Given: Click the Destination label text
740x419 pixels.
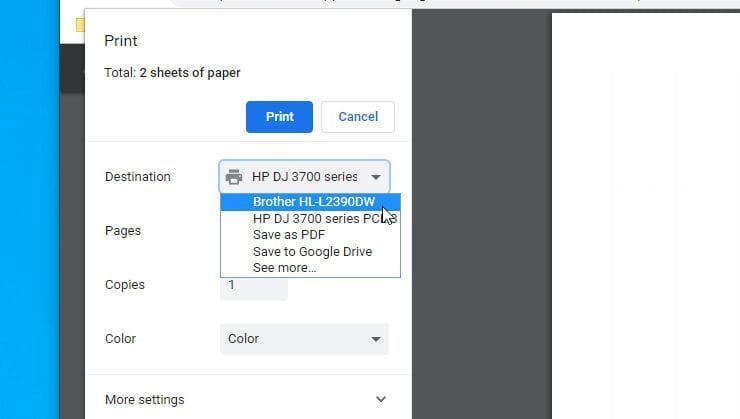Looking at the screenshot, I should pos(137,177).
